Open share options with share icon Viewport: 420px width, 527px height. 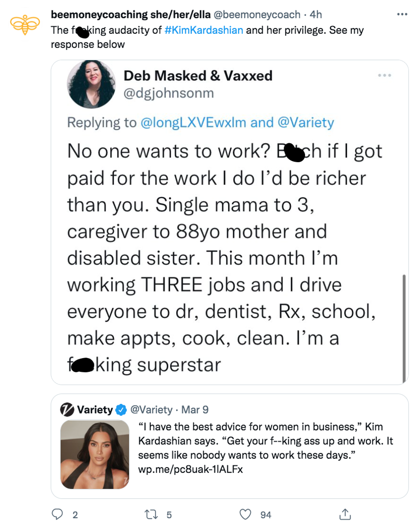[x=345, y=514]
